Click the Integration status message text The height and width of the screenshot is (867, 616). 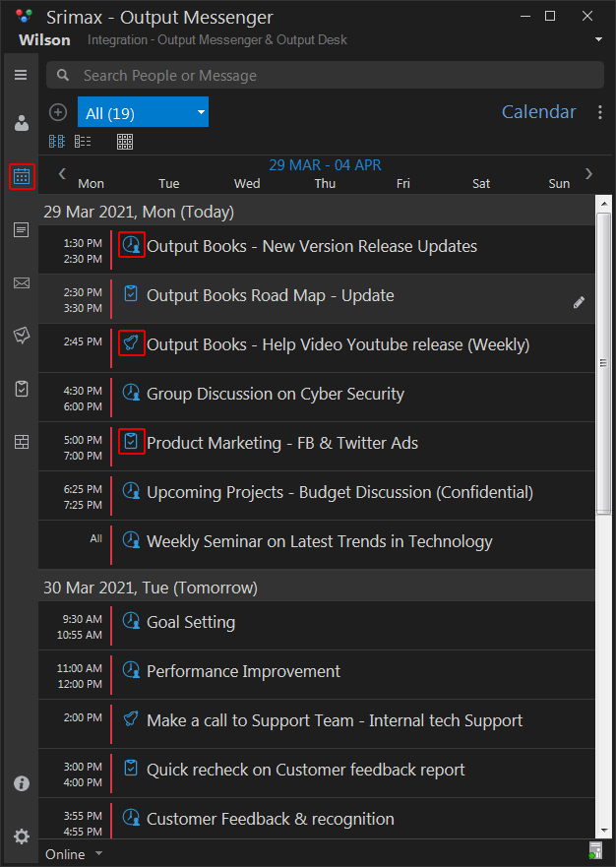coord(217,39)
